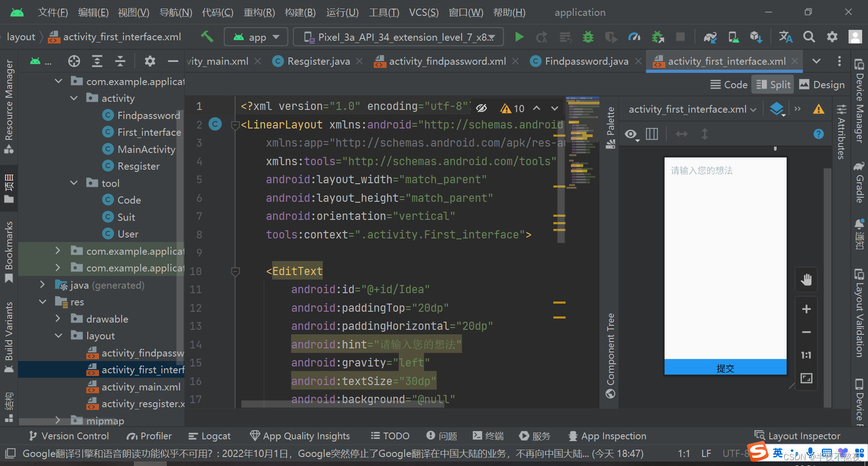Toggle the inspection highlighting eye in editor
Image resolution: width=868 pixels, height=466 pixels.
tap(481, 108)
